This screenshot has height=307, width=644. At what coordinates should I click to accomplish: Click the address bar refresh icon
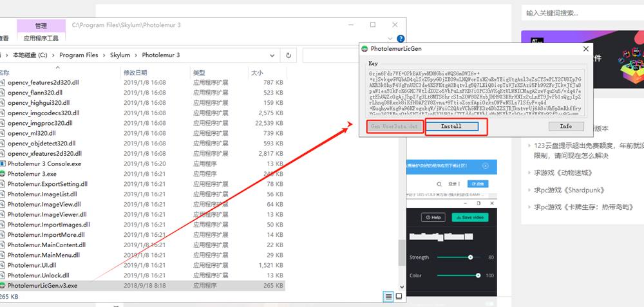pos(289,55)
